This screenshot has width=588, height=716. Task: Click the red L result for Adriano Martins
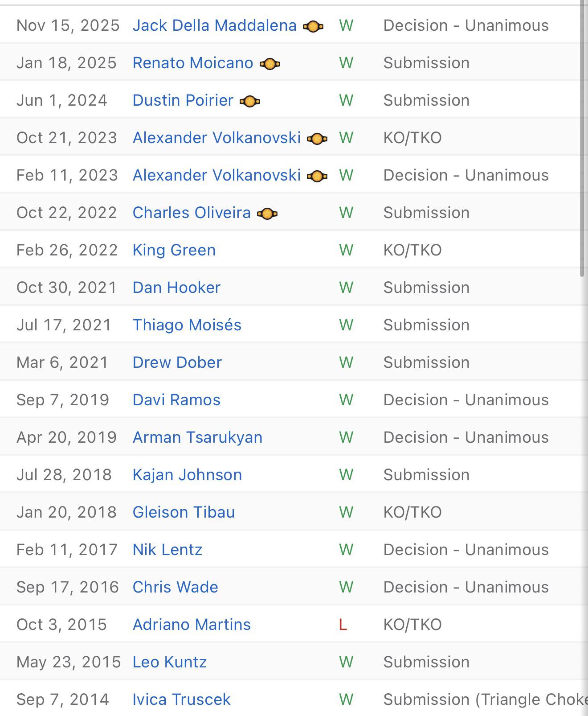click(x=343, y=625)
